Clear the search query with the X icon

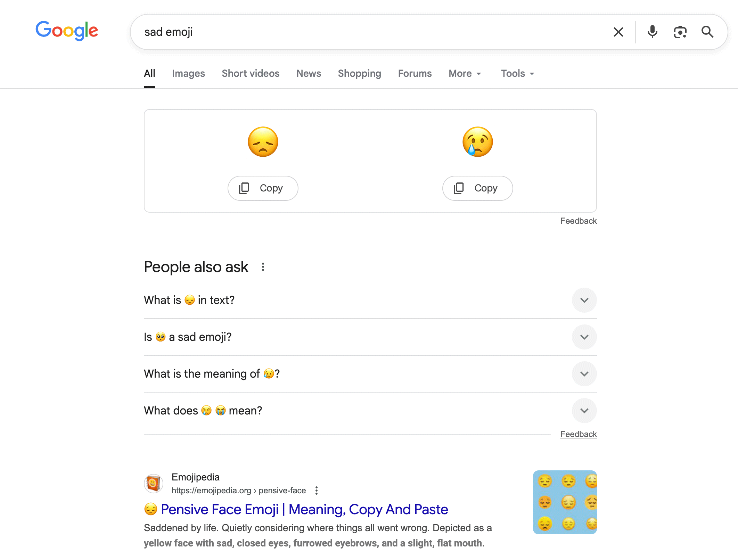click(x=618, y=32)
